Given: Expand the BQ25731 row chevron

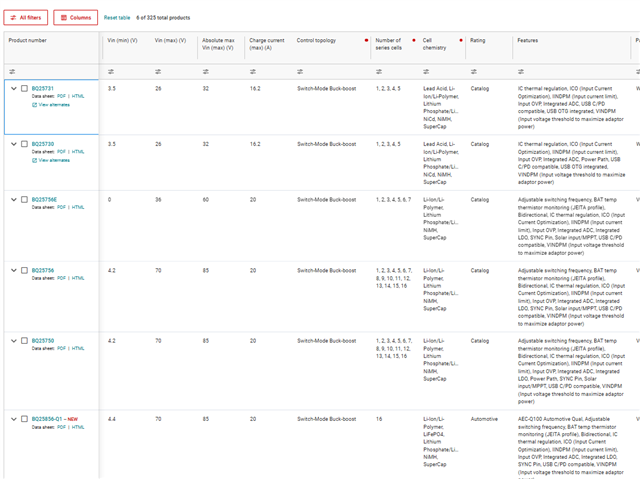Looking at the screenshot, I should [13, 88].
